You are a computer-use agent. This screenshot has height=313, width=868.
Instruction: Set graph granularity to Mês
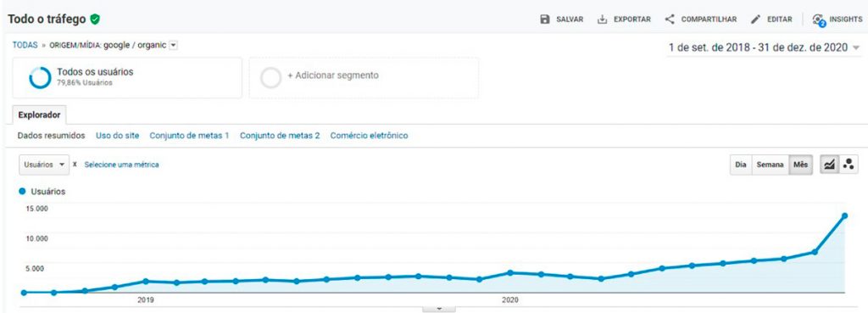(800, 165)
